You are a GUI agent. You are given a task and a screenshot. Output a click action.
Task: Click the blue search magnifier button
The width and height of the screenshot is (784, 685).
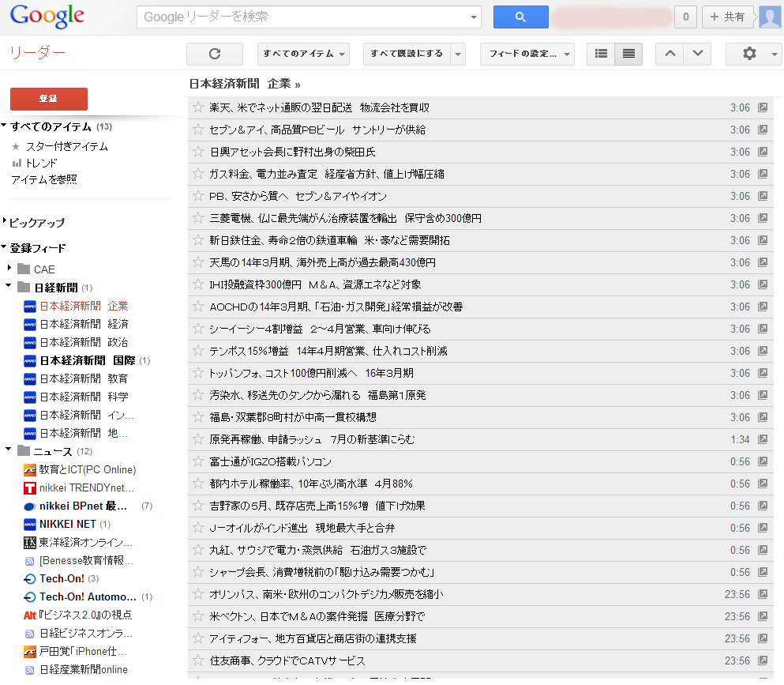520,17
